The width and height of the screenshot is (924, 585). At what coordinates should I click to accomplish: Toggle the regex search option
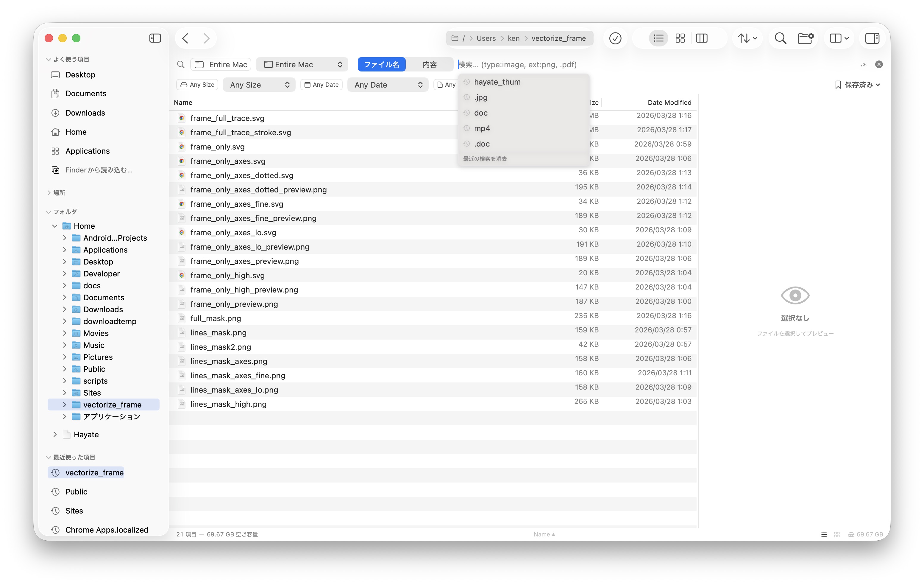[863, 65]
